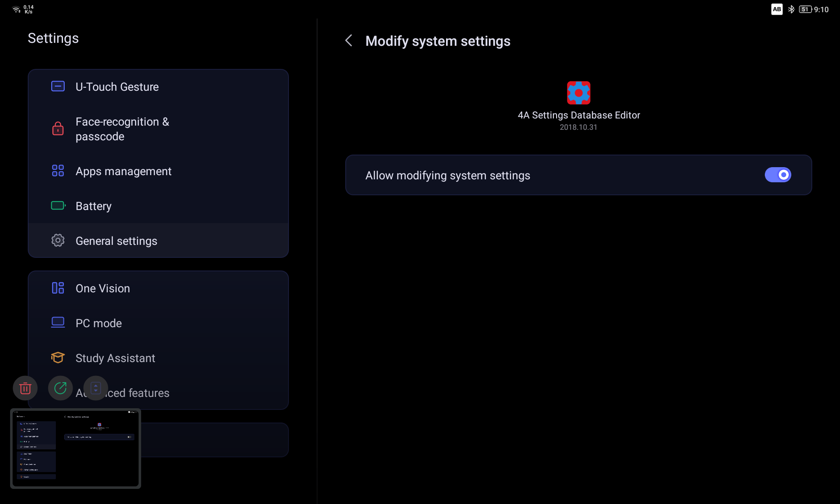
Task: Click the AB input method indicator
Action: (x=777, y=9)
